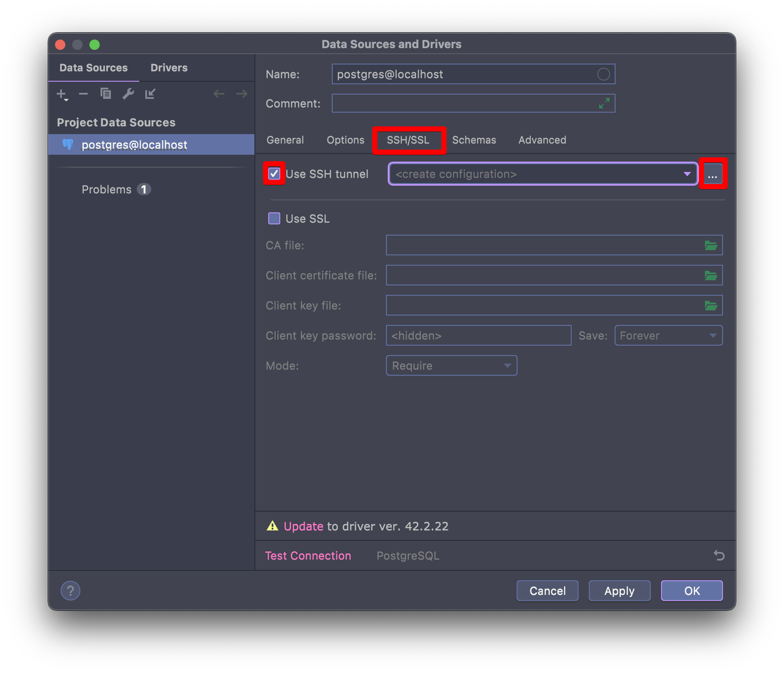Uncheck the Use SSH tunnel checkbox
Image resolution: width=784 pixels, height=674 pixels.
coord(274,174)
